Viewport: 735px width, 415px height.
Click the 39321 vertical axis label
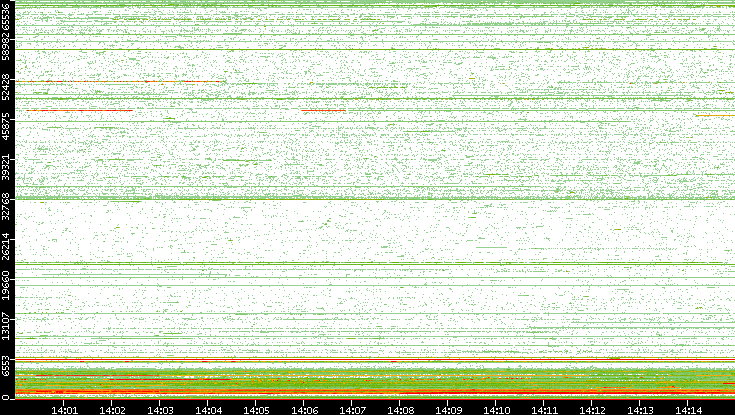coord(5,166)
